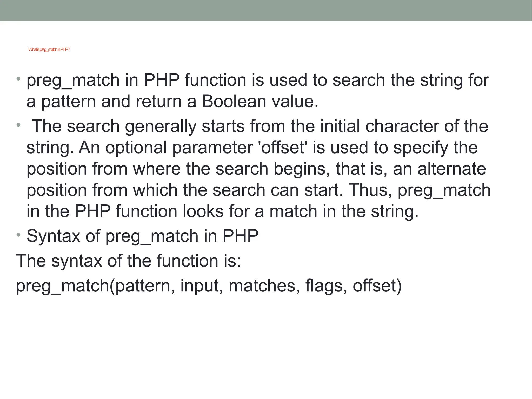Viewport: 532px width, 399px height.
Task: Click the second bullet point marker
Action: pyautogui.click(x=18, y=125)
